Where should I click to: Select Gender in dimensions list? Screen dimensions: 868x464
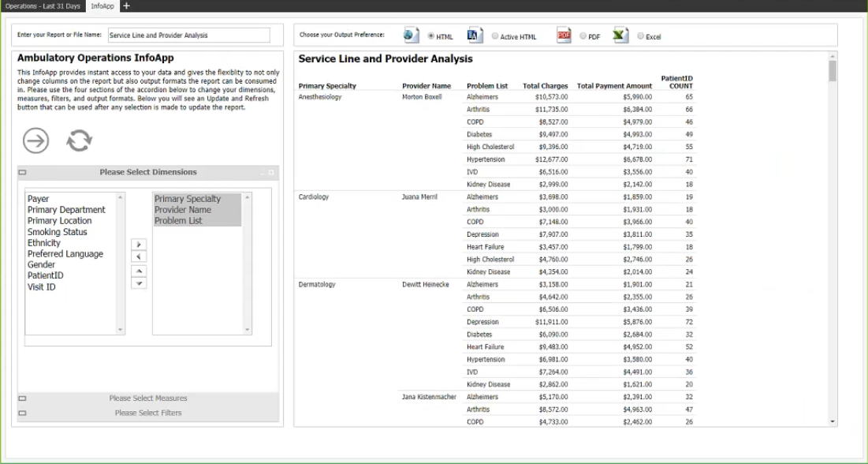point(42,265)
